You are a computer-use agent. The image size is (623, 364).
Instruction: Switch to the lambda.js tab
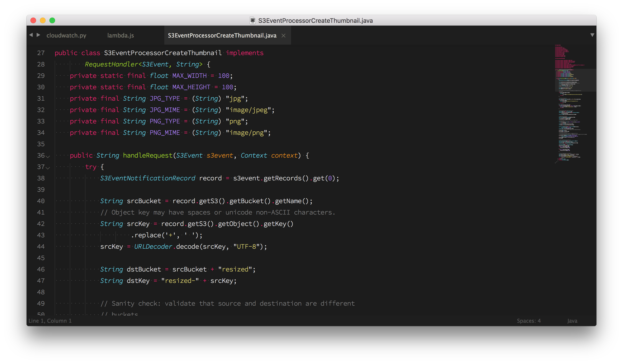click(x=120, y=36)
